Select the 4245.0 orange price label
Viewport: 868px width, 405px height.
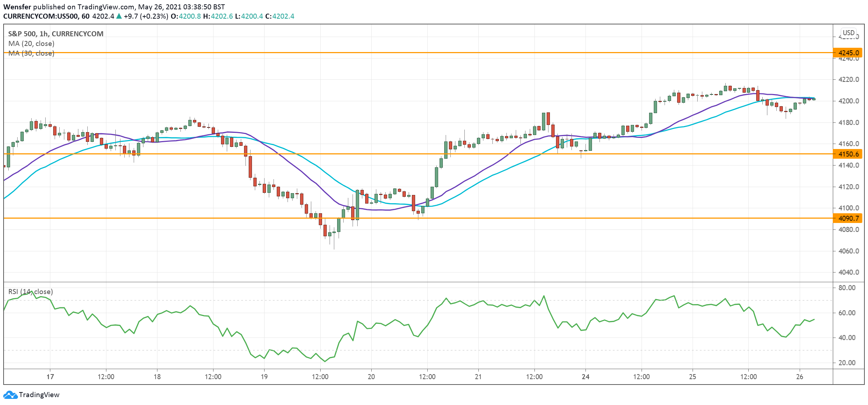(848, 53)
